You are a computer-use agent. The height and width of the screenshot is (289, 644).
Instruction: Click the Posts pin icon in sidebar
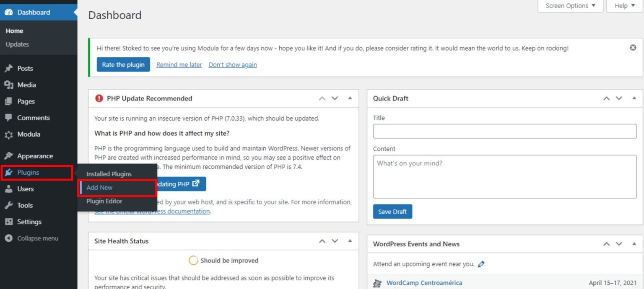(x=9, y=68)
